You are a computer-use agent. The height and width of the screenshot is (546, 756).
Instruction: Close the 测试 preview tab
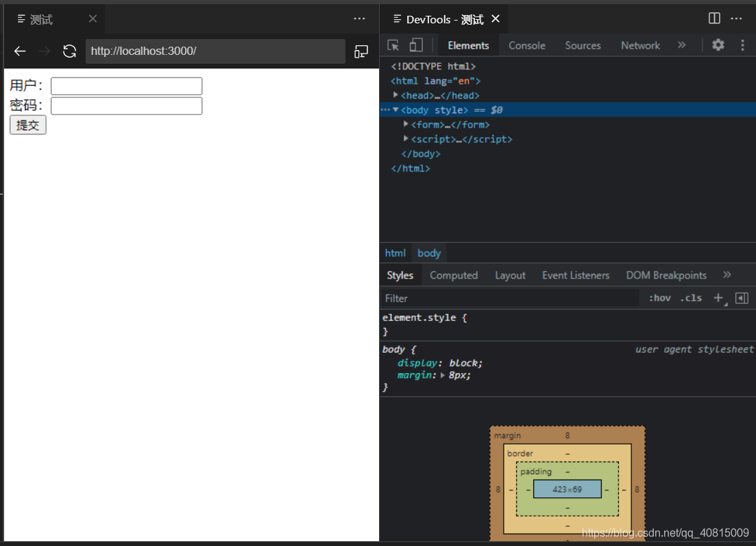[93, 19]
